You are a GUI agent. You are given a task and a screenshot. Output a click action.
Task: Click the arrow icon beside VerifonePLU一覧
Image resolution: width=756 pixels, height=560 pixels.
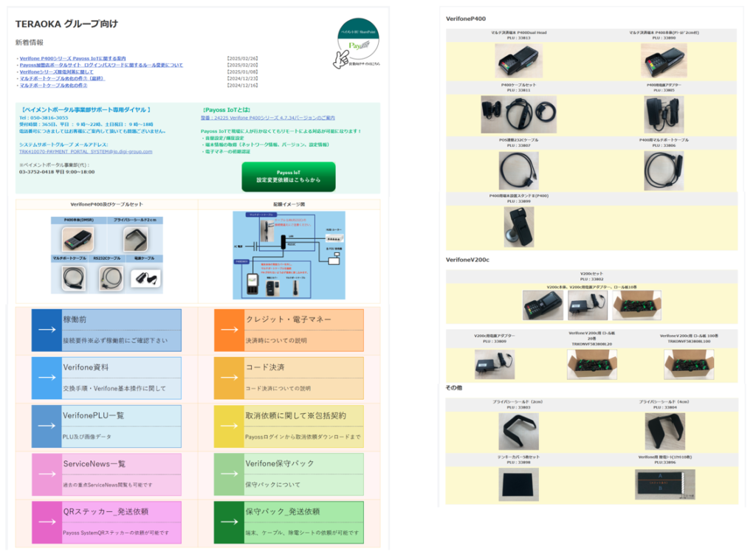pos(47,426)
